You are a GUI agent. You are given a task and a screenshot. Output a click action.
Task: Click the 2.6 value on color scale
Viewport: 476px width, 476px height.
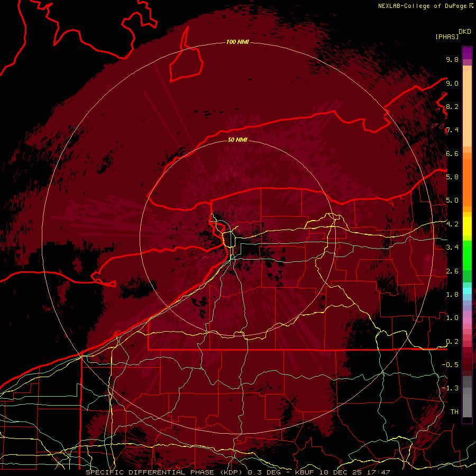coord(452,271)
